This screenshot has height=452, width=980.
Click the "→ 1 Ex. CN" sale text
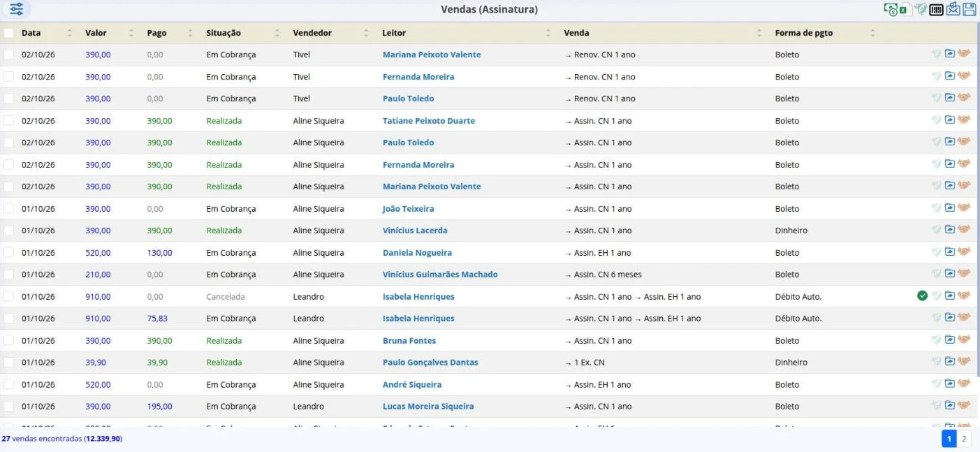[x=585, y=362]
